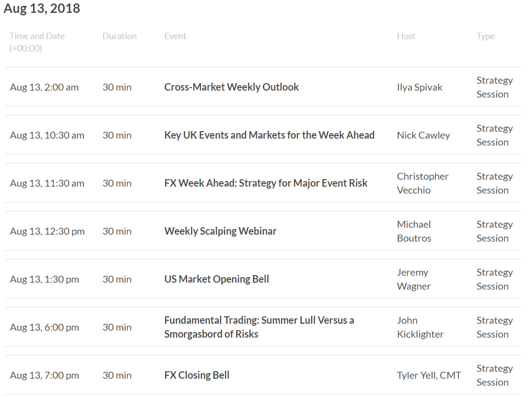Screen dimensions: 532x398
Task: Click the Type column header
Action: tap(485, 36)
